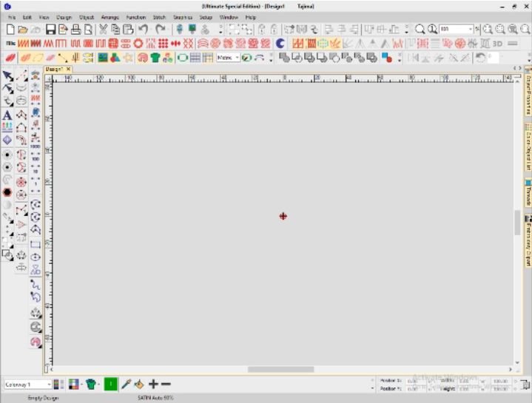Click the Save floppy disk icon

coord(50,30)
